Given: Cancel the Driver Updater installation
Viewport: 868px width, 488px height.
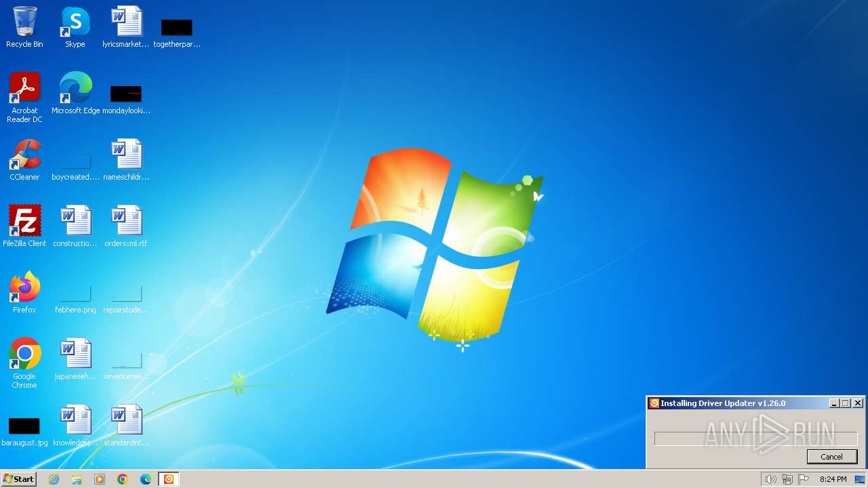Looking at the screenshot, I should [x=832, y=457].
